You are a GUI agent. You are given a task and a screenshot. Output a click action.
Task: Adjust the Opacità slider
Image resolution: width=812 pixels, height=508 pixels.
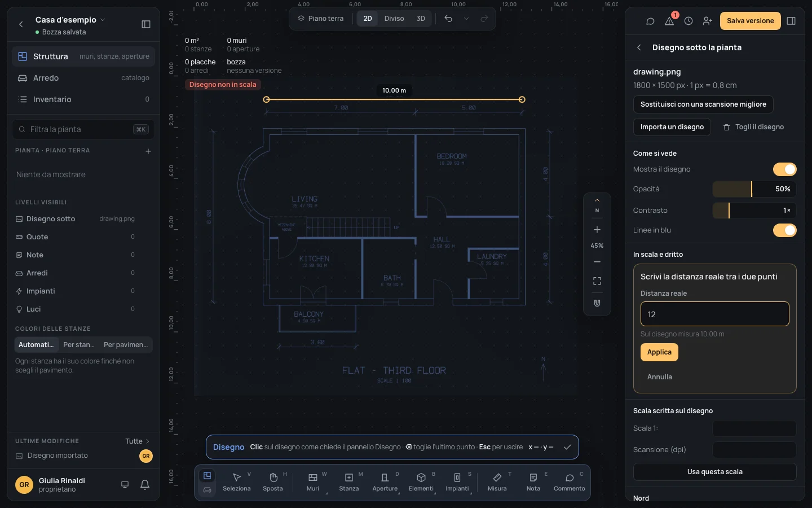754,189
